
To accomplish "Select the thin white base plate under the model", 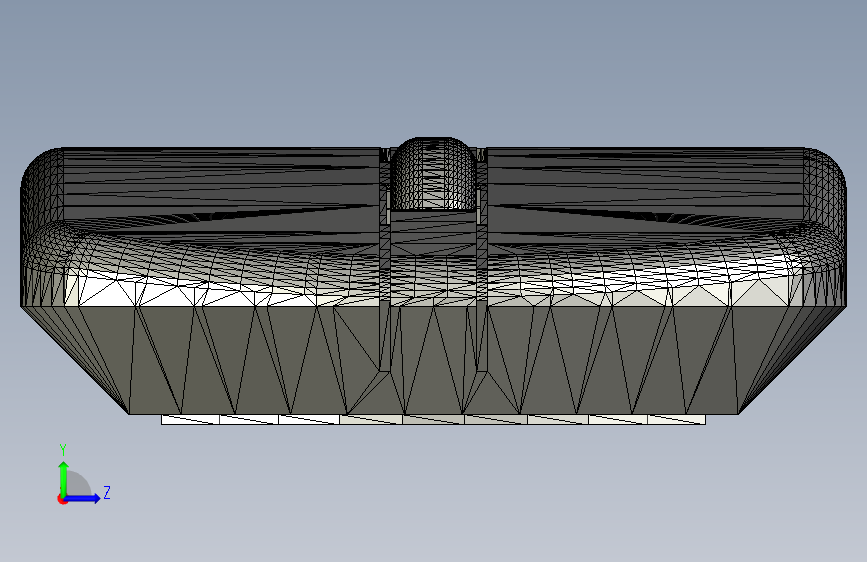I will coord(433,419).
